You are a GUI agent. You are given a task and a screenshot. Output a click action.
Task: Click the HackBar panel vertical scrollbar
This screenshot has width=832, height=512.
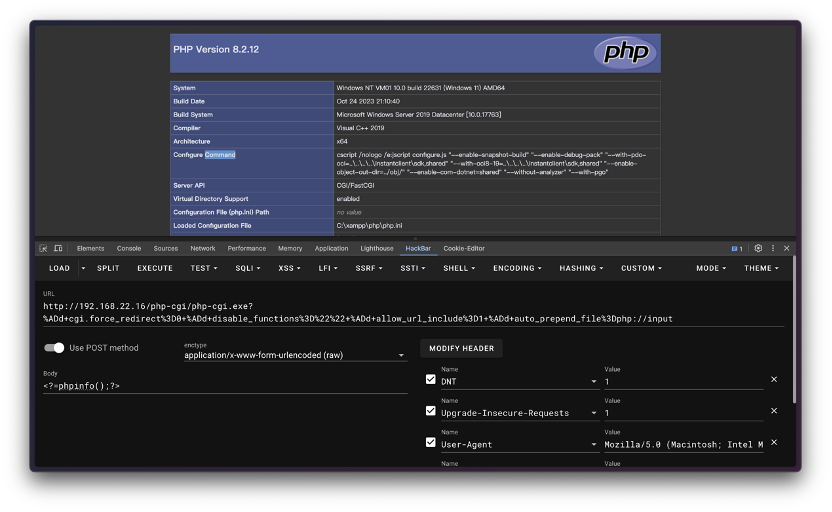[x=794, y=329]
